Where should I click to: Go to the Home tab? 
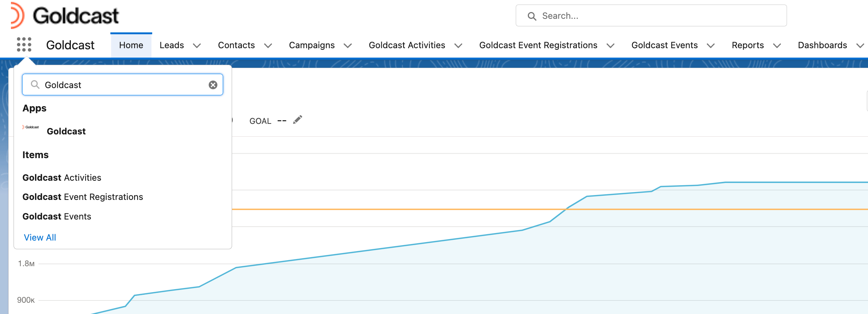coord(131,45)
